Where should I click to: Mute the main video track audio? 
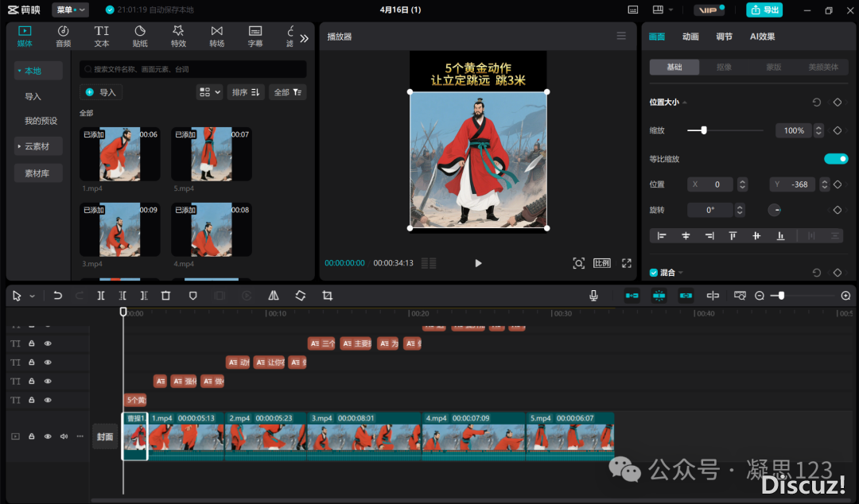(64, 436)
